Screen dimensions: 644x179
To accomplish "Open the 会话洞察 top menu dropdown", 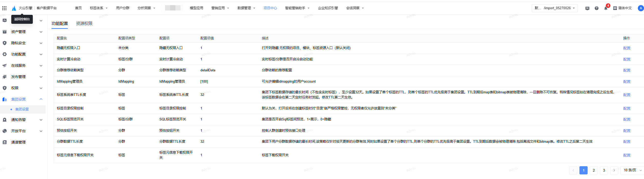I will (355, 8).
